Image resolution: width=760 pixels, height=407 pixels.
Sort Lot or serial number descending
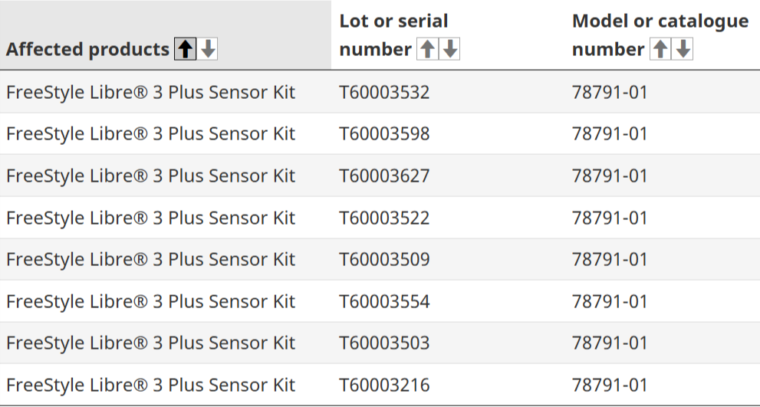[449, 49]
